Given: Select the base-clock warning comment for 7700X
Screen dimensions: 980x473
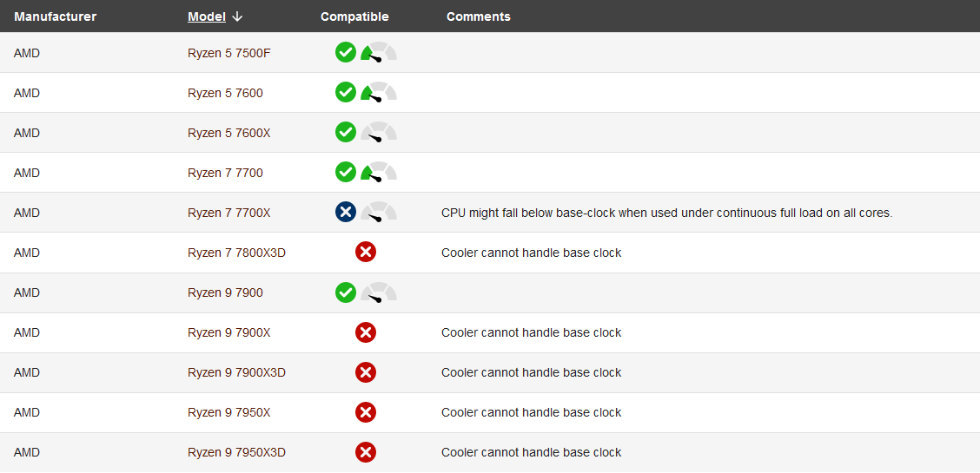Looking at the screenshot, I should point(667,213).
